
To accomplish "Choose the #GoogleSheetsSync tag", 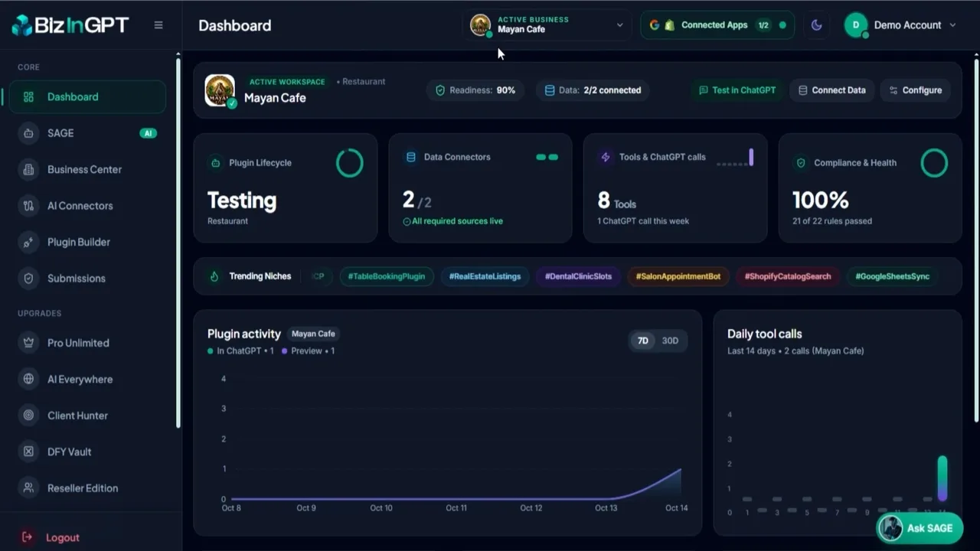I will click(x=893, y=276).
